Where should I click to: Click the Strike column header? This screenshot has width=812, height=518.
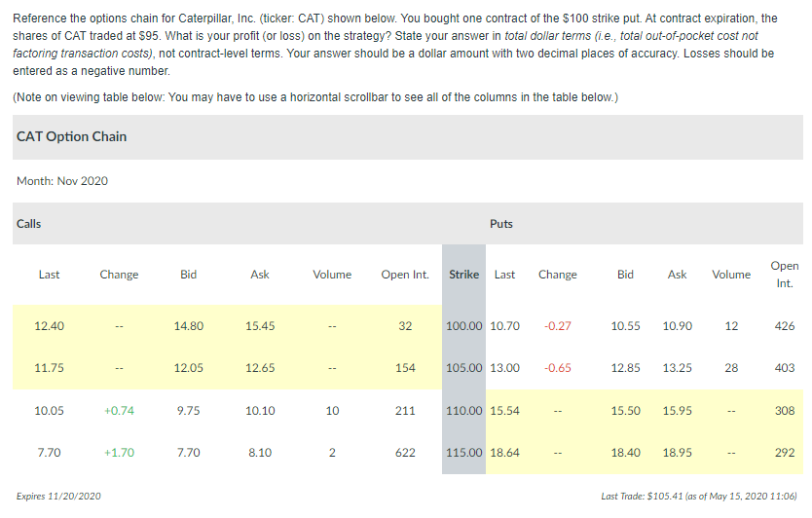click(463, 275)
